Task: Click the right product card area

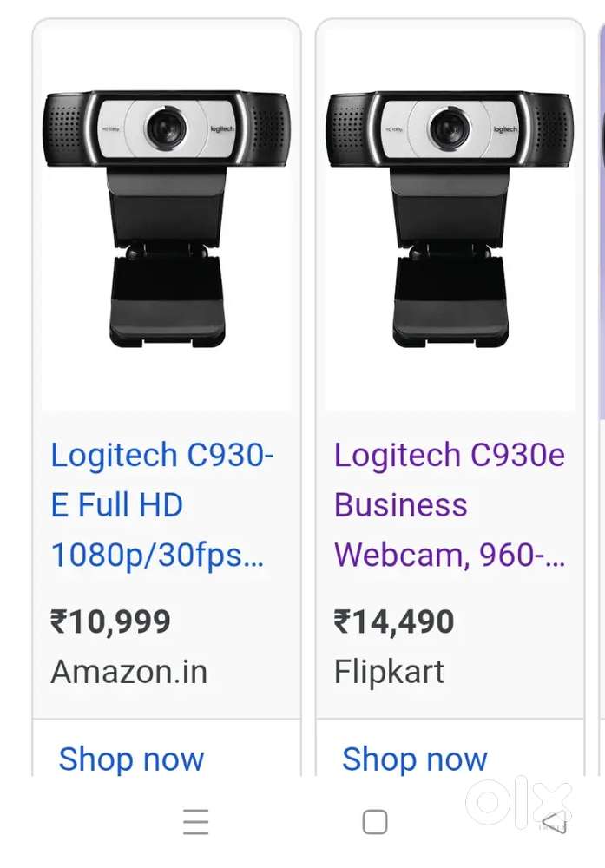Action: [x=450, y=391]
